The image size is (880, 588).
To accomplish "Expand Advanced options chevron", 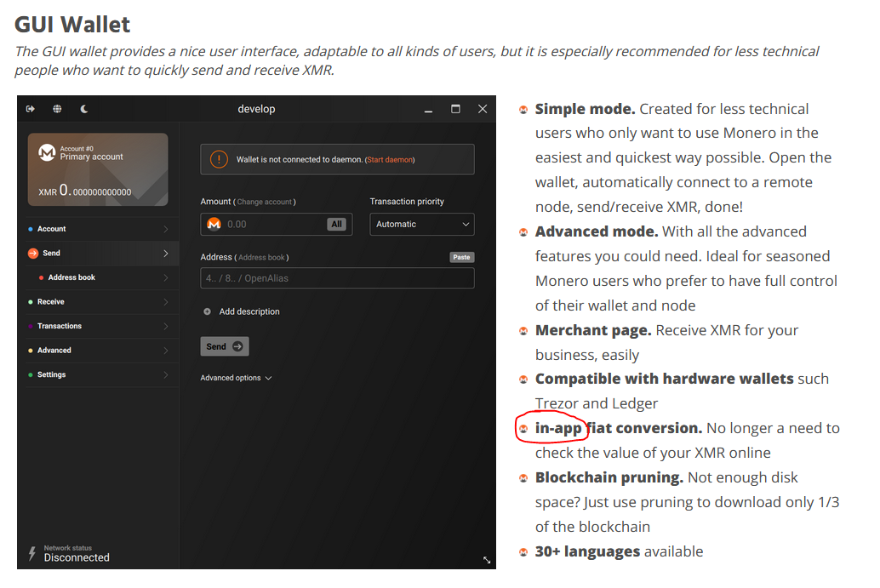I will [268, 378].
